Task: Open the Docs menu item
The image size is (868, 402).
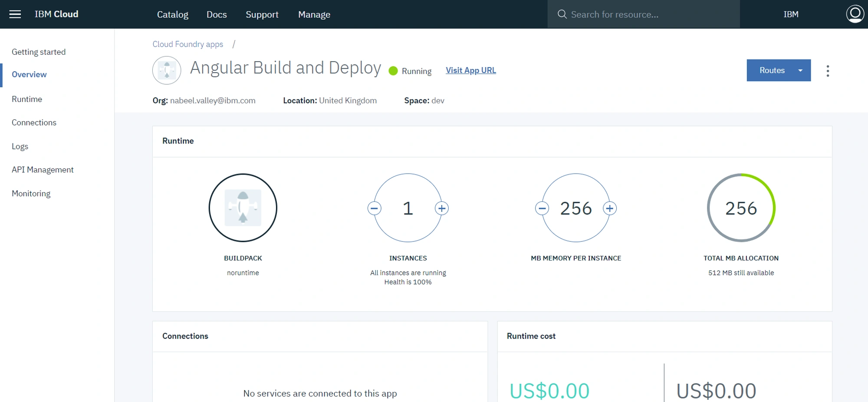Action: pos(217,14)
